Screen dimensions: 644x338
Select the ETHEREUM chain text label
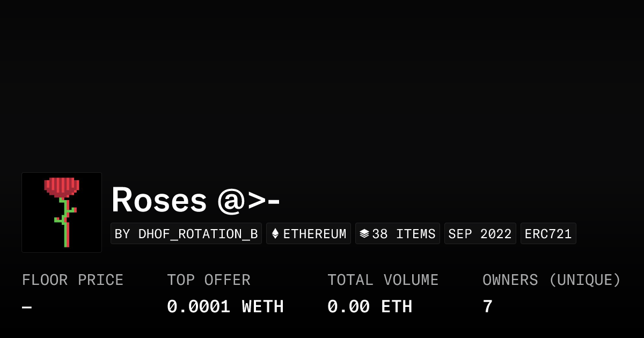[x=314, y=234]
